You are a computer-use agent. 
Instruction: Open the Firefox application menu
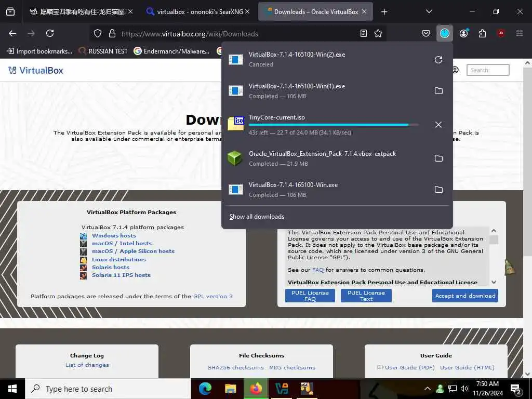pos(520,33)
